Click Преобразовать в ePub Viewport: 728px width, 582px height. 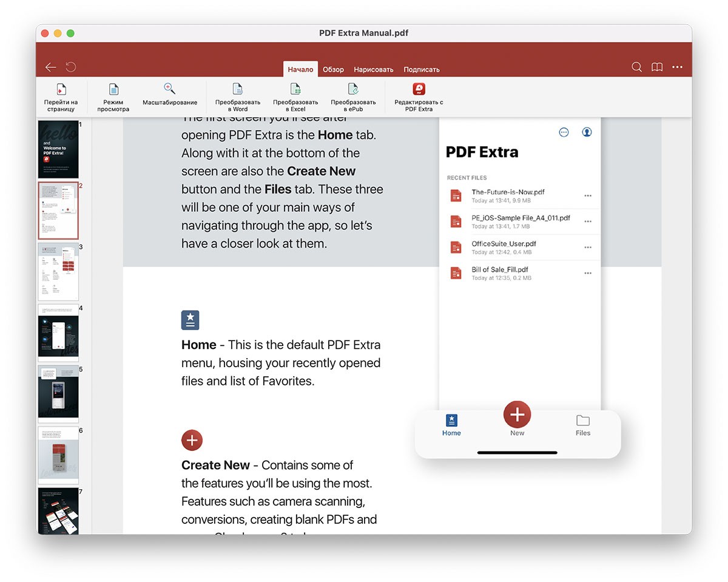353,98
